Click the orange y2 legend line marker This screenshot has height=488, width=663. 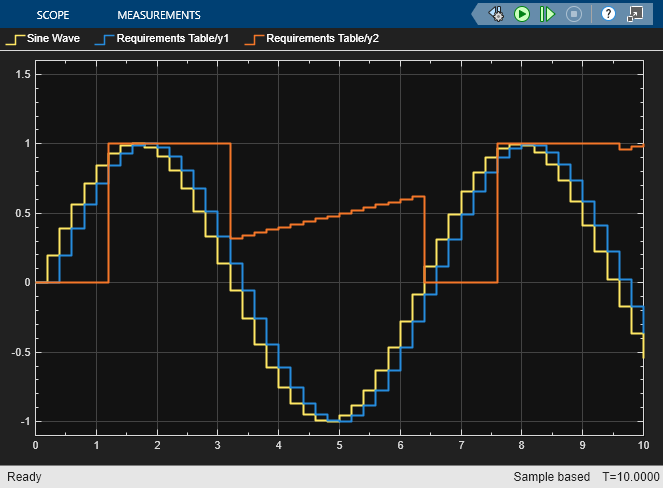[x=255, y=39]
